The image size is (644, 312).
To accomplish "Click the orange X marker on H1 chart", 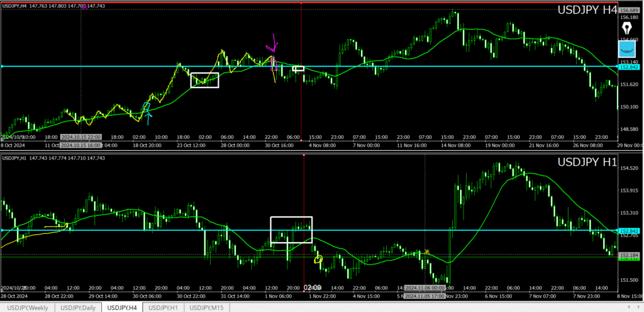I will point(427,252).
